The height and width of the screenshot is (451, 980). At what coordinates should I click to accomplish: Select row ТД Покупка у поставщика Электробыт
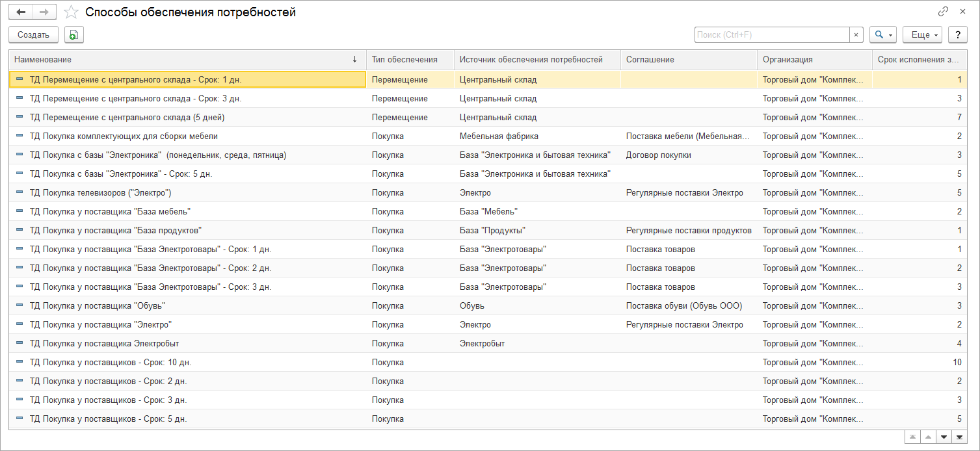point(104,344)
